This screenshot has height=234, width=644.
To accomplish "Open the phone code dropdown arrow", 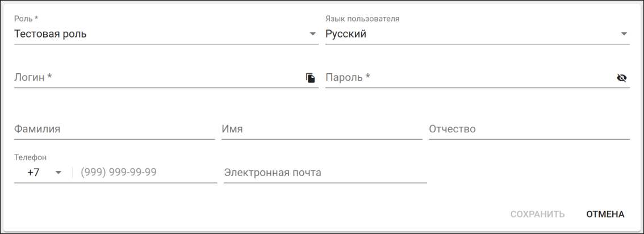I will coord(58,173).
